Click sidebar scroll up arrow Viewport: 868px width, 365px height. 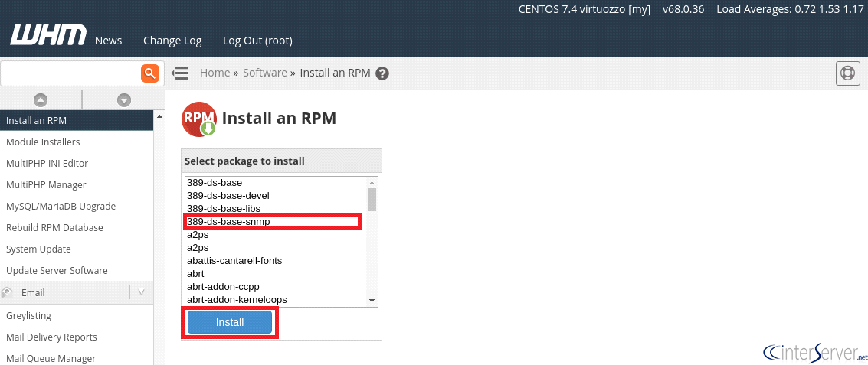click(160, 116)
